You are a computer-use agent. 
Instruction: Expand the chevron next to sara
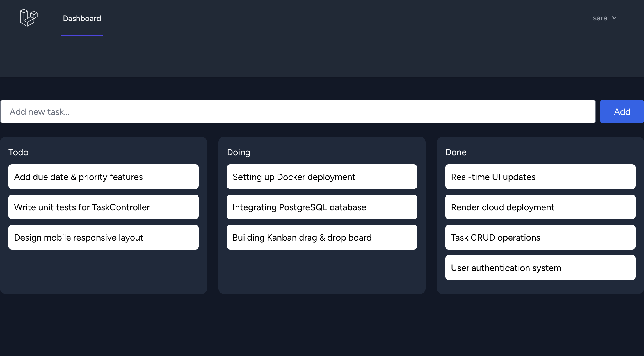point(614,18)
